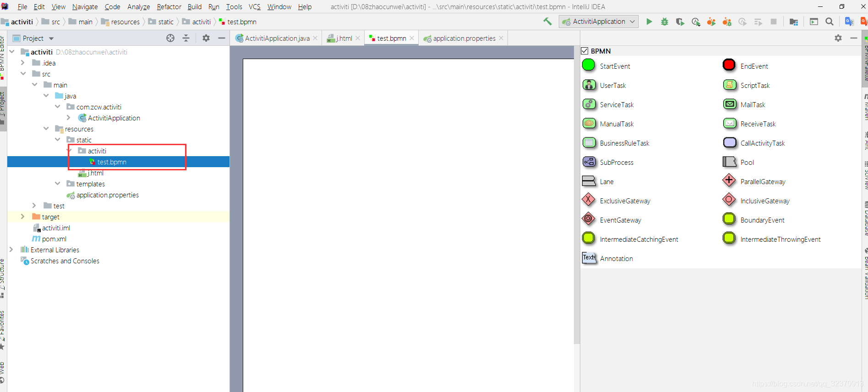The width and height of the screenshot is (868, 392).
Task: Close the test.bpmn editor tab
Action: click(412, 38)
